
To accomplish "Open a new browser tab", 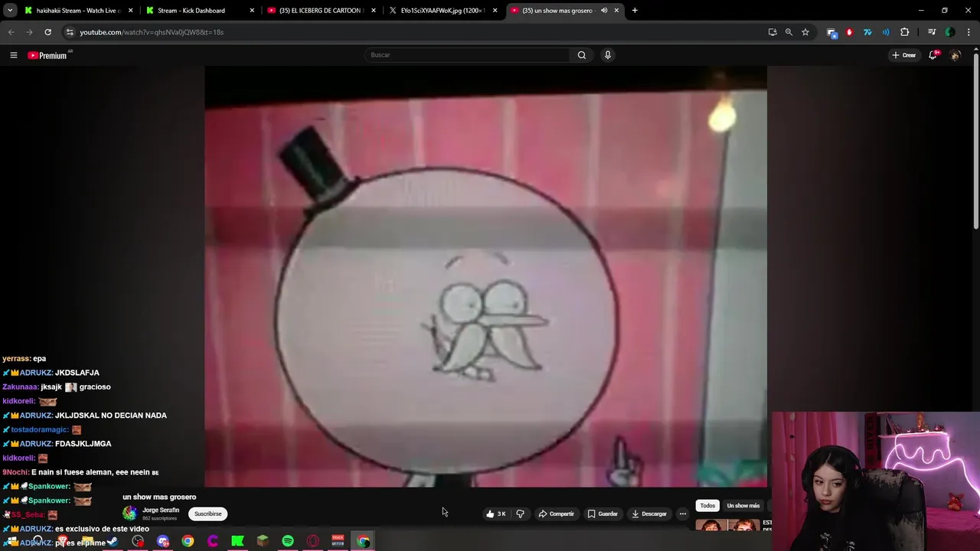I will (635, 11).
